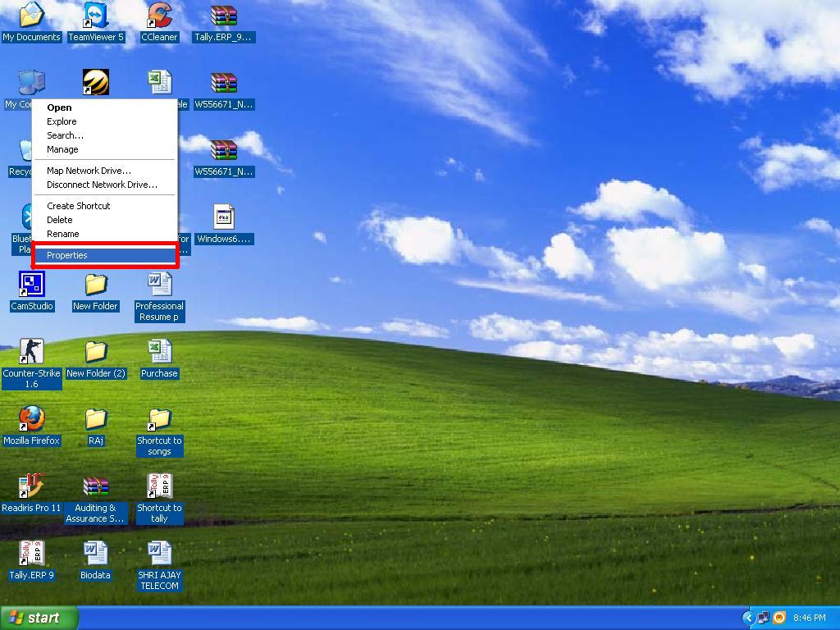Viewport: 840px width, 630px height.
Task: Expand hidden system tray icons arrow
Action: (748, 618)
